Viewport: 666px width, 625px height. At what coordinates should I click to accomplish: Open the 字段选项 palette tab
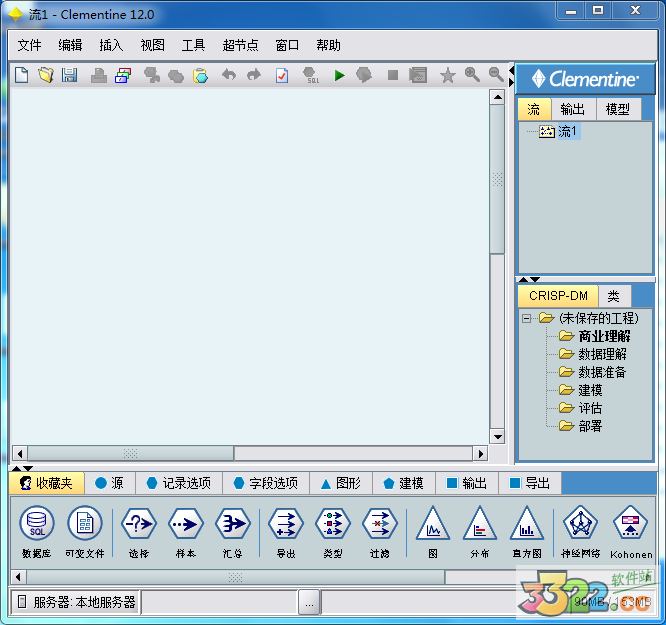266,483
